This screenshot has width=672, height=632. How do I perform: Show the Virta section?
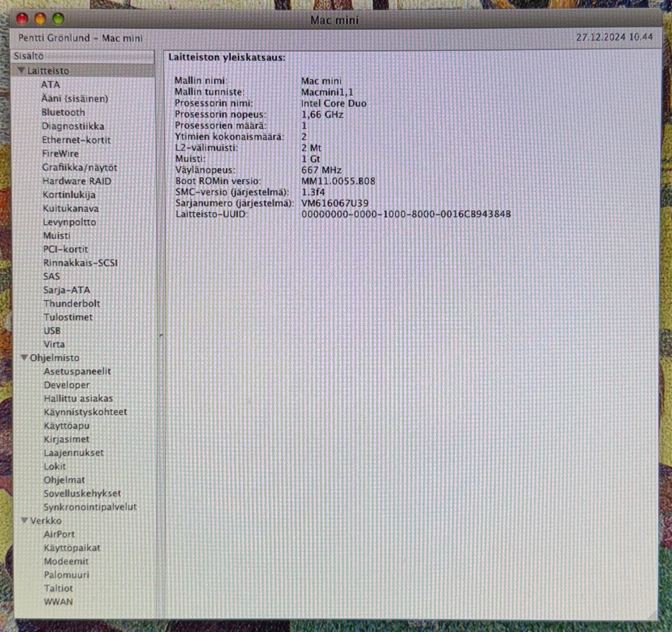coord(54,344)
